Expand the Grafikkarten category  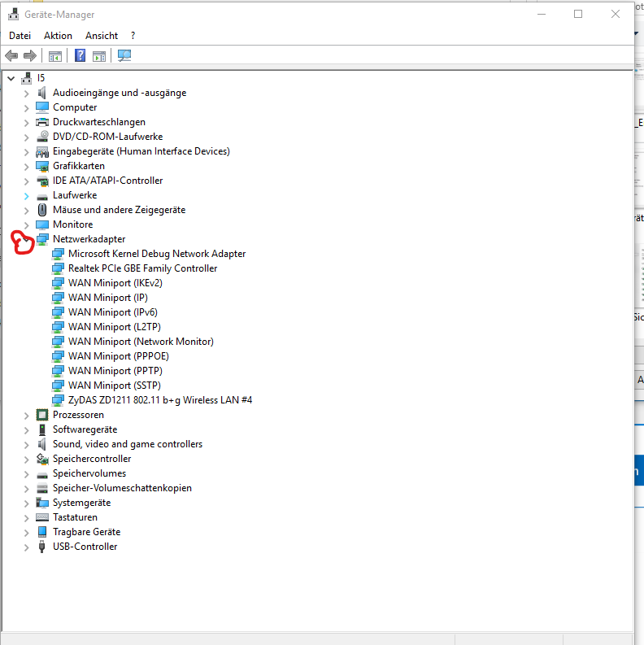click(x=26, y=167)
